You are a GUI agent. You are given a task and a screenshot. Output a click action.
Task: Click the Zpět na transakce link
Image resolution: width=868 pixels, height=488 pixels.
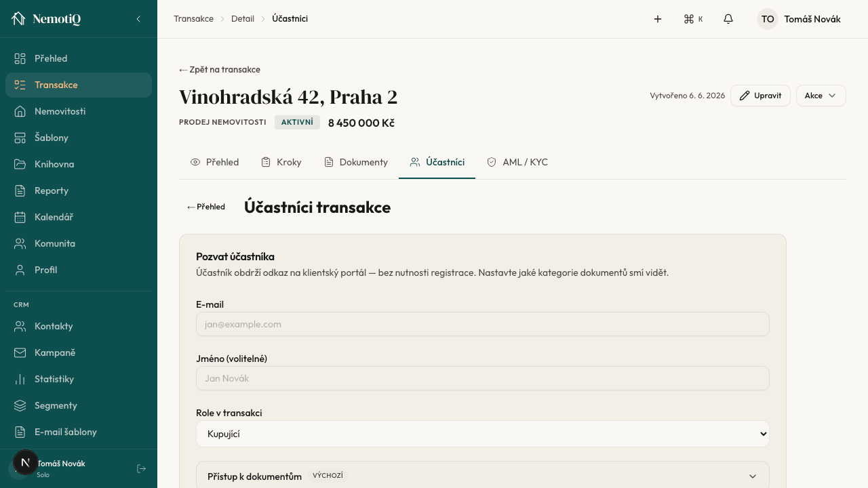tap(220, 70)
